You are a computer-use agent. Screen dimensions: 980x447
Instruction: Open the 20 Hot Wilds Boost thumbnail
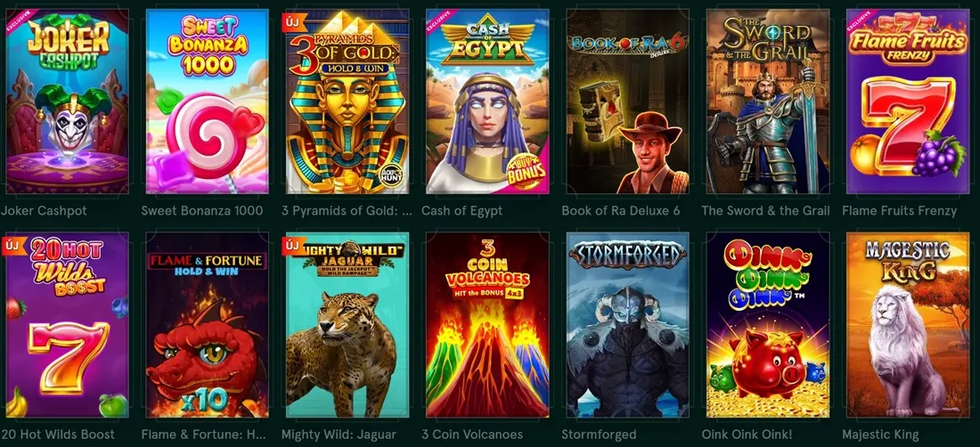(x=67, y=325)
